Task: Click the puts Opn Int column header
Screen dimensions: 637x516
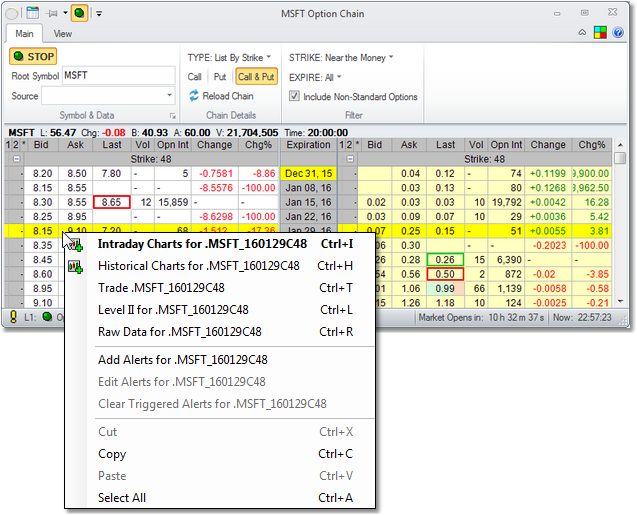Action: coord(506,145)
